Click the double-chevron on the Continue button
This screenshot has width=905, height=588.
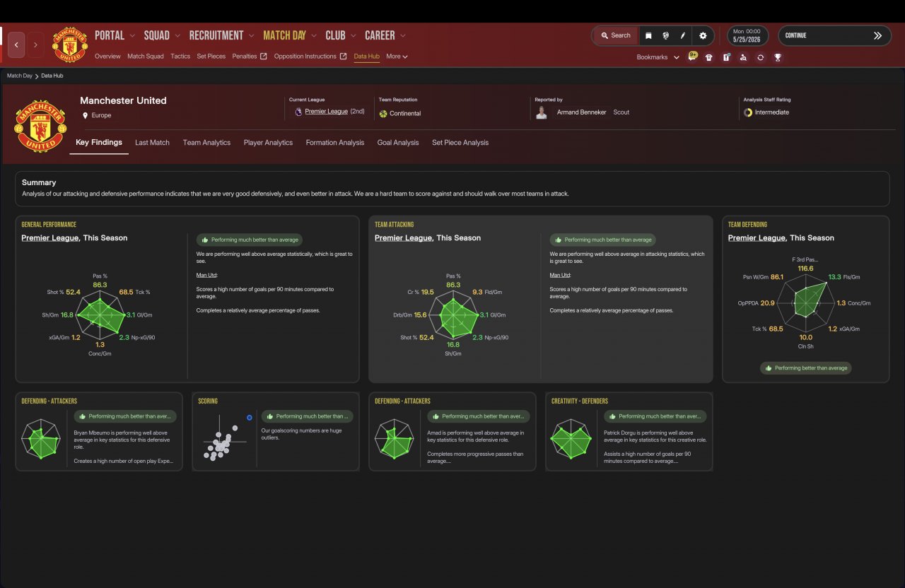877,35
